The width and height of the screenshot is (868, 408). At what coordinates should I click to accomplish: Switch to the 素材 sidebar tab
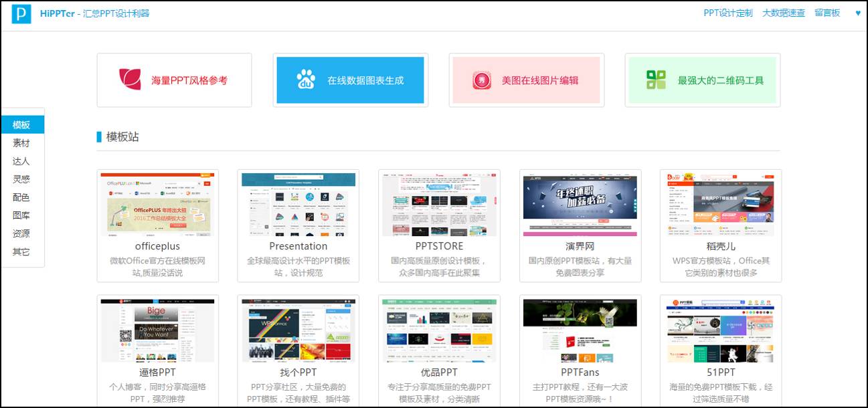click(21, 142)
